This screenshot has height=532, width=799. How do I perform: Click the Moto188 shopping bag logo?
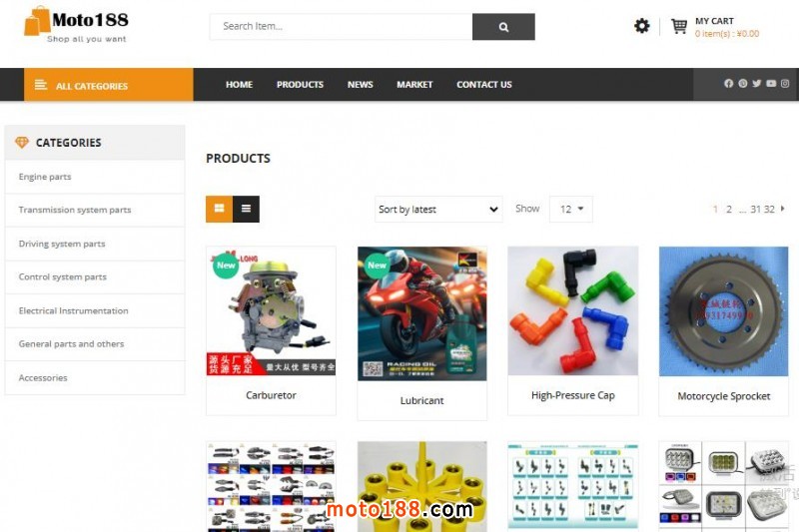[36, 20]
